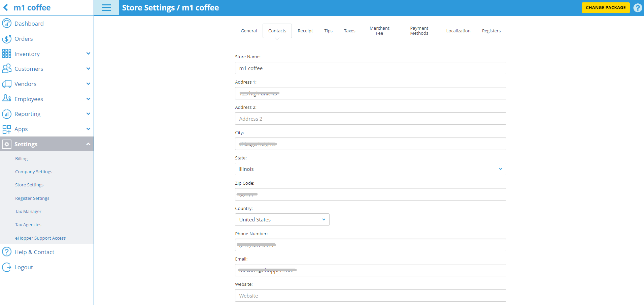Collapse the Settings menu chevron
Viewport: 644px width, 305px height.
88,144
